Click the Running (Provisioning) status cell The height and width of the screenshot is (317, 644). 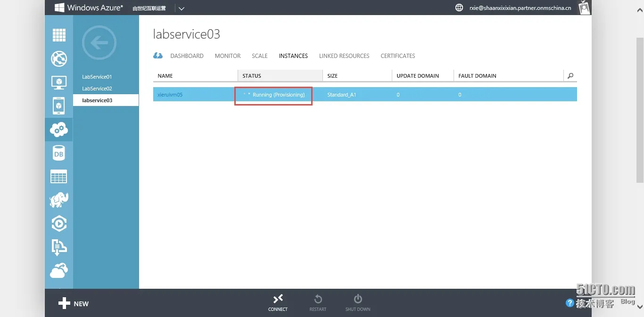(x=279, y=95)
